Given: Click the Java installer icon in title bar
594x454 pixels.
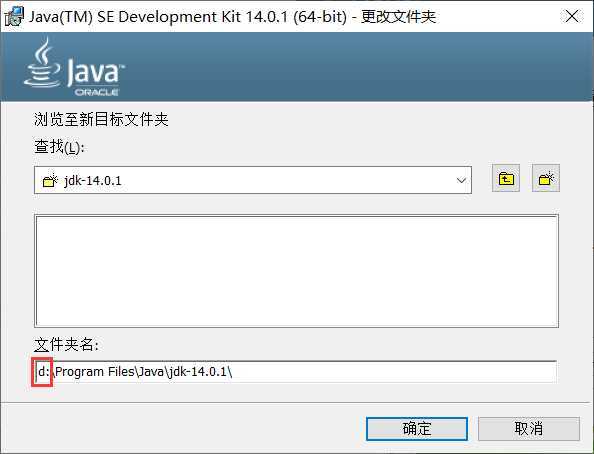Looking at the screenshot, I should [x=14, y=17].
